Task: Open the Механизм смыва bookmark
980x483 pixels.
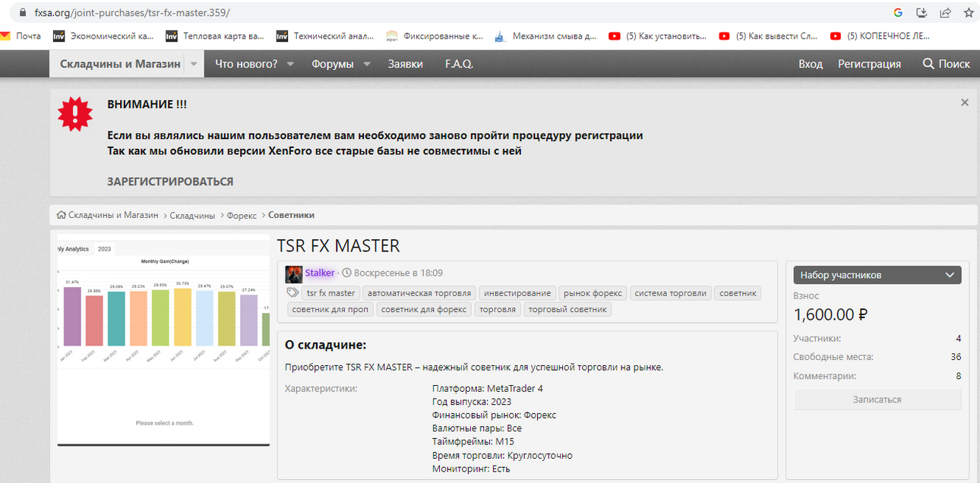Action: click(x=545, y=36)
